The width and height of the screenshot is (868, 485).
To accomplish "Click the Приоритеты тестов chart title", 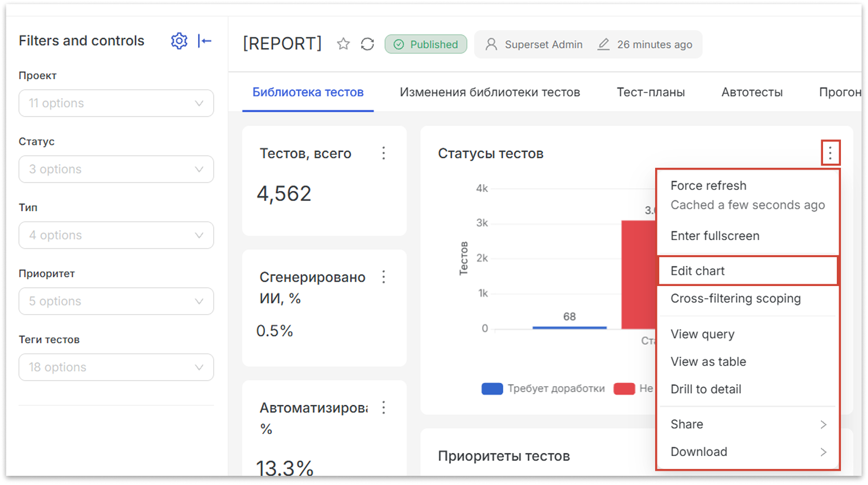I will [504, 456].
